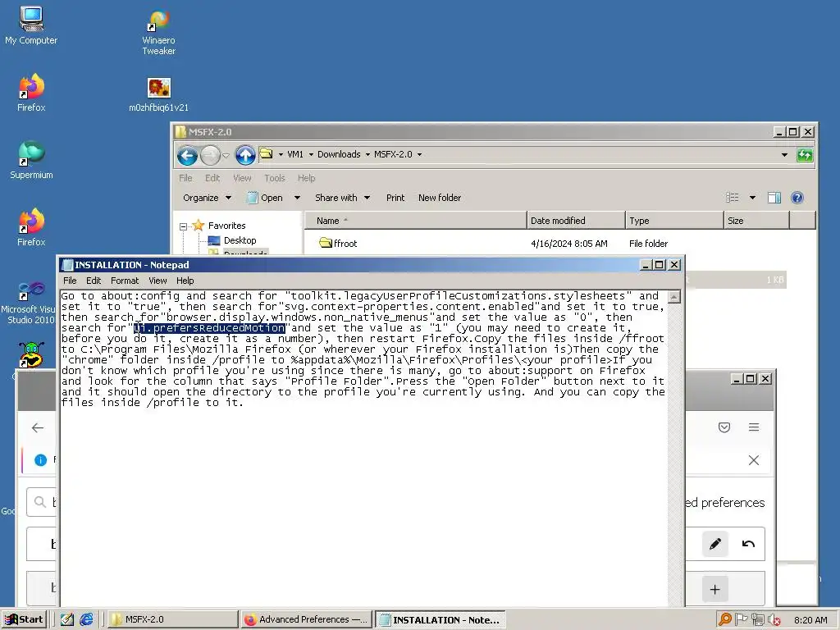Open recent pages dropdown beside Forward
The width and height of the screenshot is (840, 630).
tap(226, 156)
